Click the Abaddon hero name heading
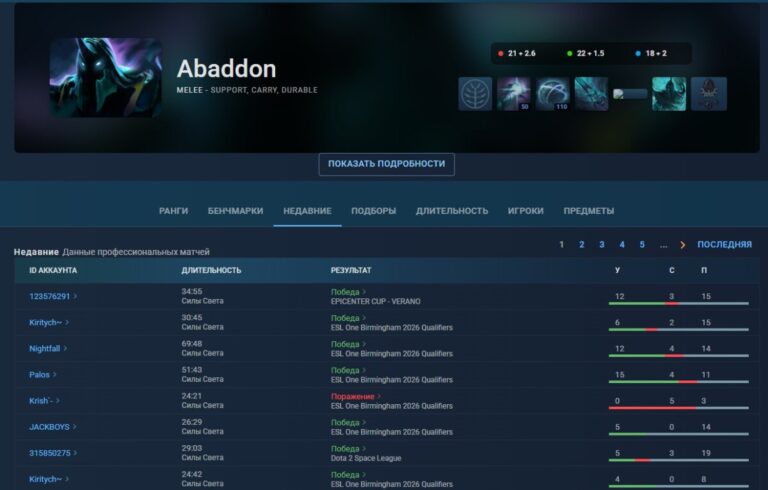 (226, 69)
